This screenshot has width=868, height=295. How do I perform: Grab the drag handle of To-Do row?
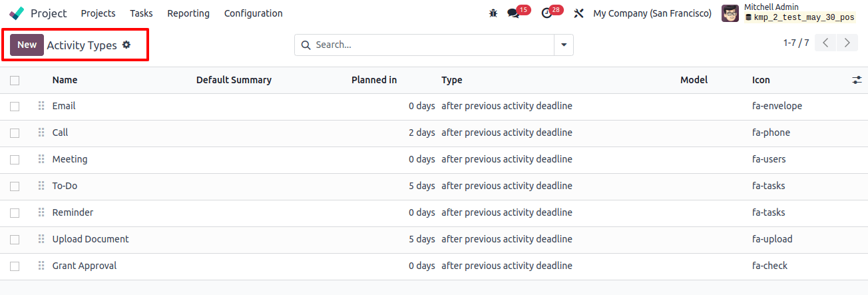click(x=41, y=186)
